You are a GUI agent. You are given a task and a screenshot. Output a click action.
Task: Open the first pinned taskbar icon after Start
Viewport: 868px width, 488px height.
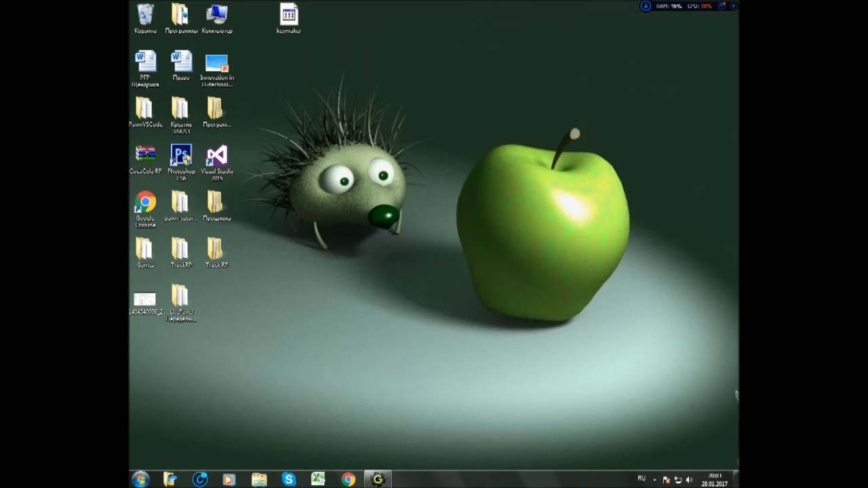click(x=170, y=479)
